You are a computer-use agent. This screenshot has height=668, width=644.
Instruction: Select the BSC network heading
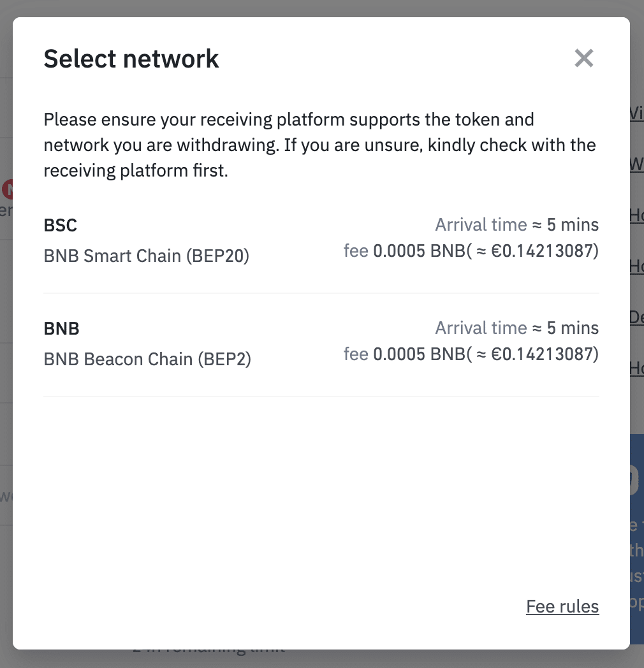tap(61, 226)
